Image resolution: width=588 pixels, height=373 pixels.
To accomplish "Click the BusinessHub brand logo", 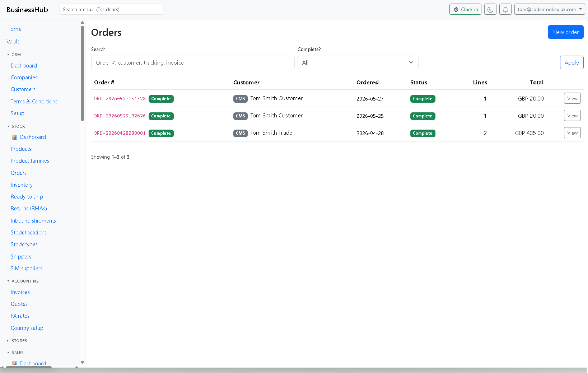I will point(27,10).
